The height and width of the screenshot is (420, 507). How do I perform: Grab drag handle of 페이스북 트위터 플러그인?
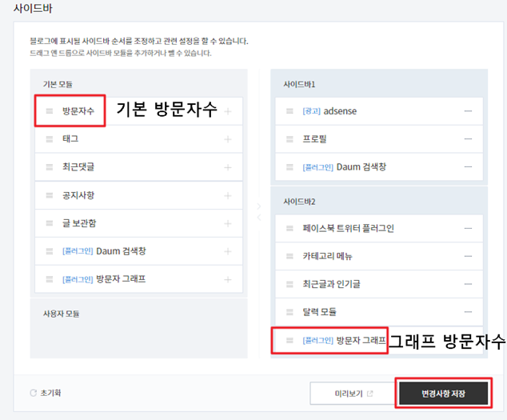coord(289,229)
